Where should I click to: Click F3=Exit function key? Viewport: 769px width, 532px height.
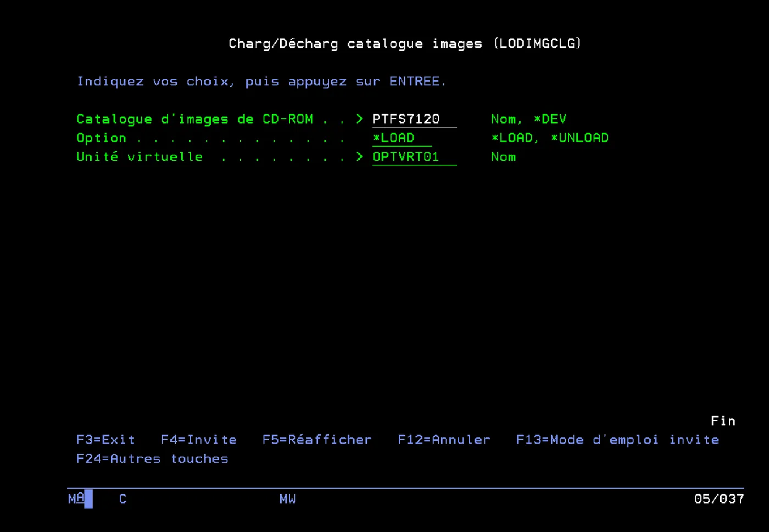click(x=105, y=440)
